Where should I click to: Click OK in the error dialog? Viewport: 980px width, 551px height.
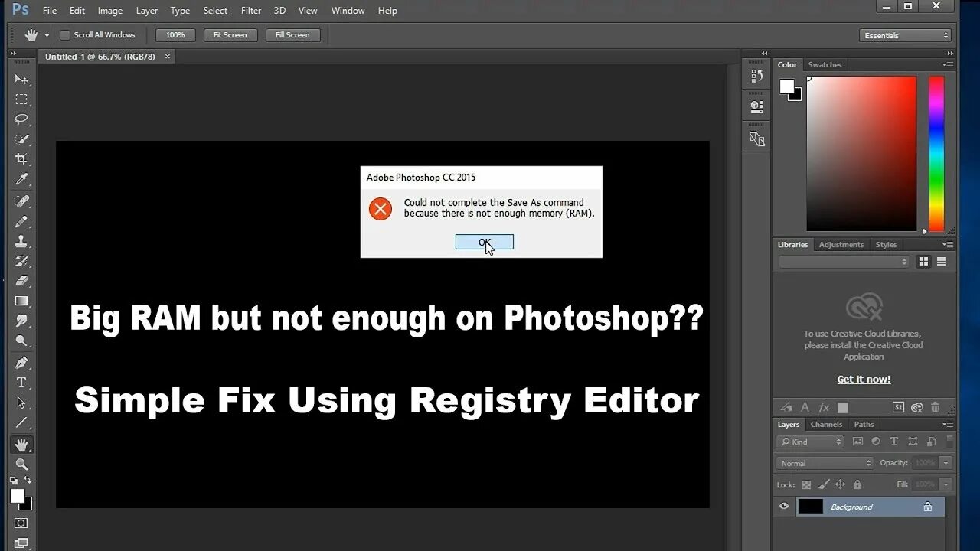coord(485,242)
